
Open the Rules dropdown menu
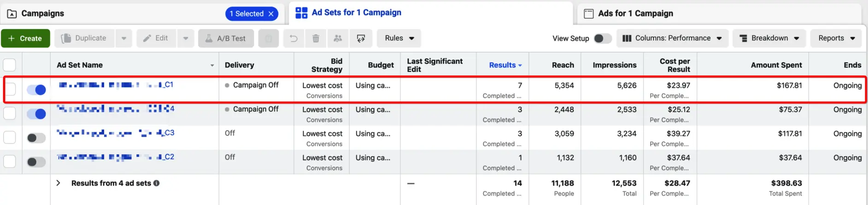tap(399, 39)
